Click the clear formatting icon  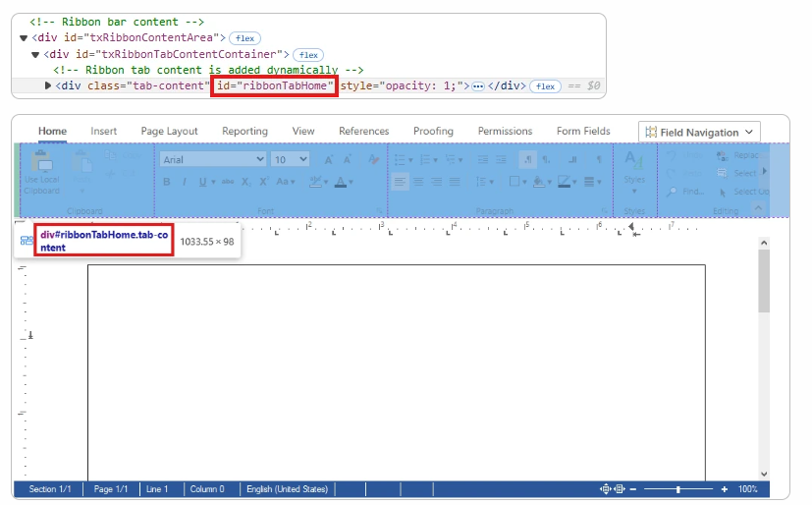373,159
